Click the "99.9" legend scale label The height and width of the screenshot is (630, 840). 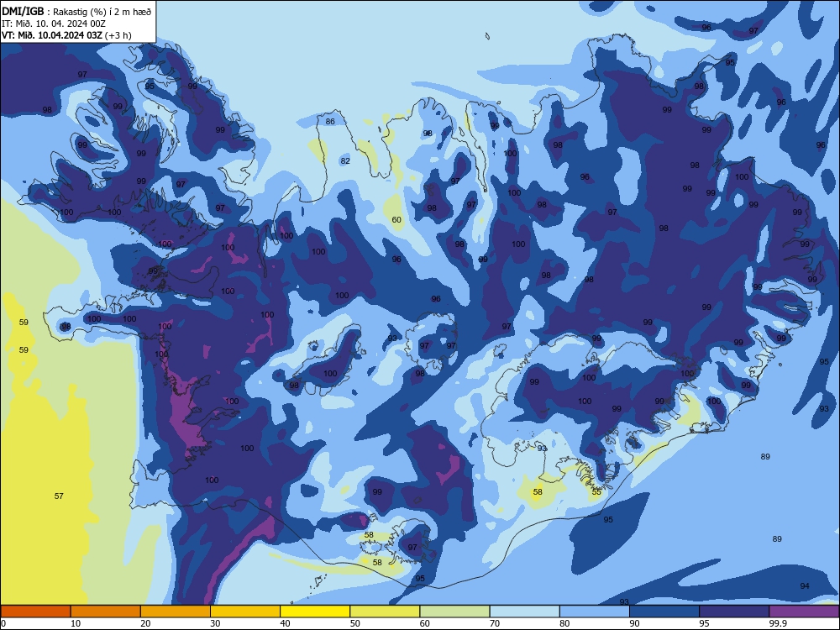[x=778, y=623]
